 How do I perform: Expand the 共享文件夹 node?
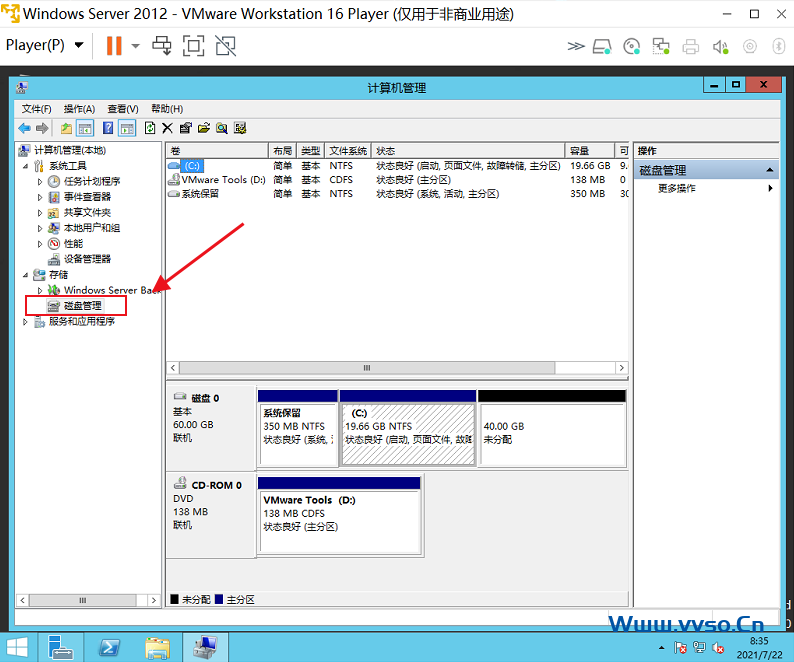40,213
